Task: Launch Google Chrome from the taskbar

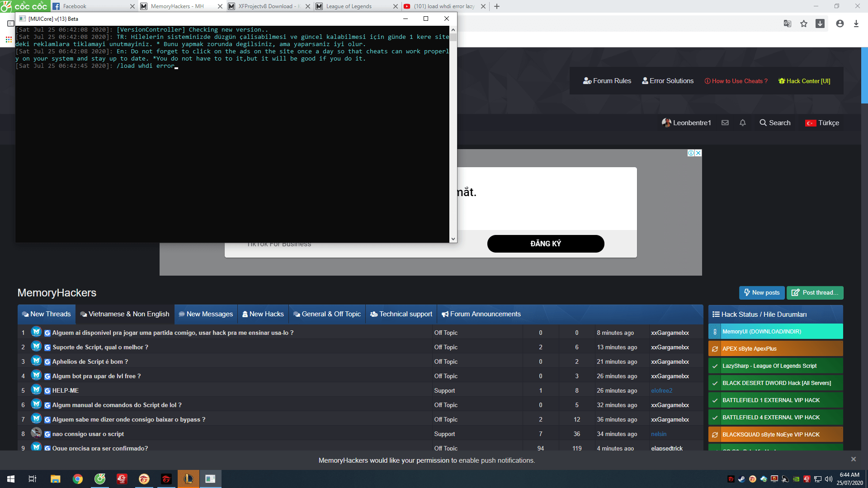Action: click(x=78, y=479)
